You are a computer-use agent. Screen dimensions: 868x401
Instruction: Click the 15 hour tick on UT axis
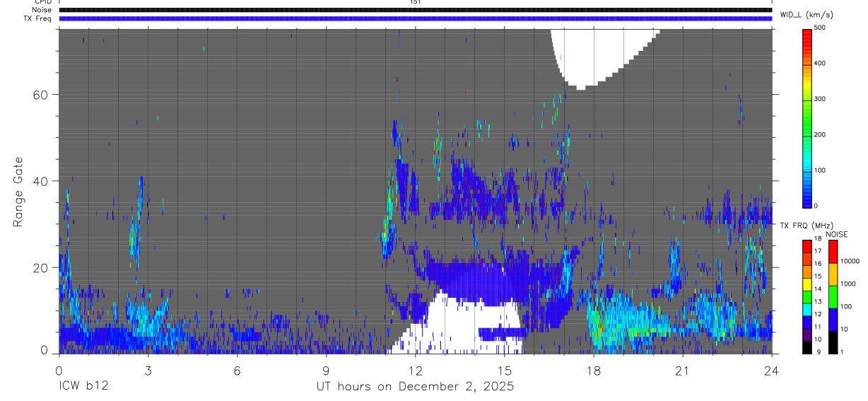504,371
